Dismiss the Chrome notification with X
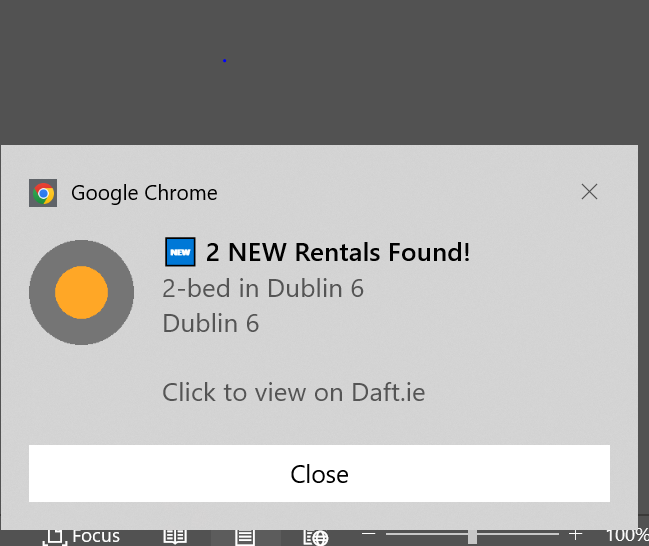The height and width of the screenshot is (546, 649). pyautogui.click(x=589, y=192)
